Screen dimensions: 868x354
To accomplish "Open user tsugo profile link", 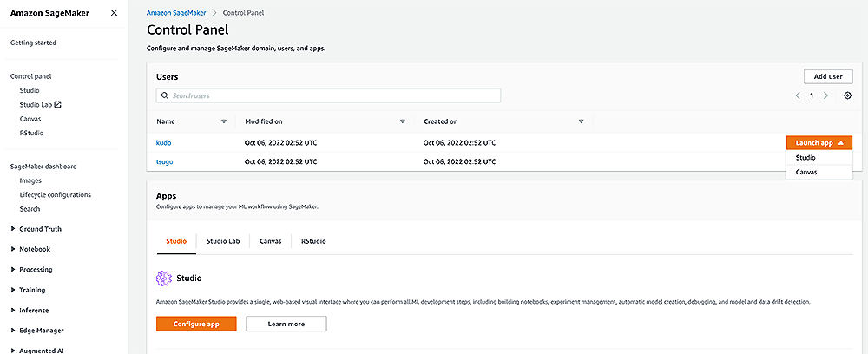I will (166, 162).
